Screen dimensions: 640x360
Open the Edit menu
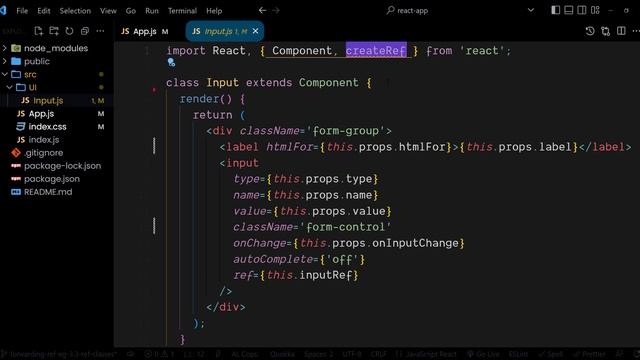tap(44, 11)
